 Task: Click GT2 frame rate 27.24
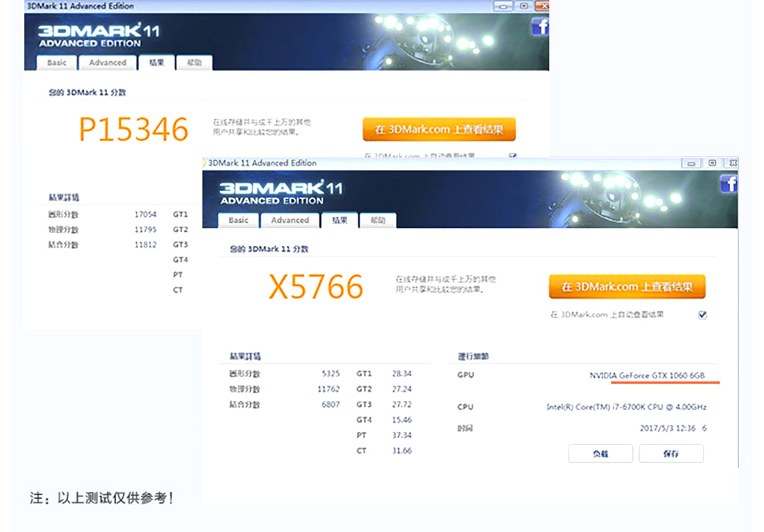[x=402, y=389]
